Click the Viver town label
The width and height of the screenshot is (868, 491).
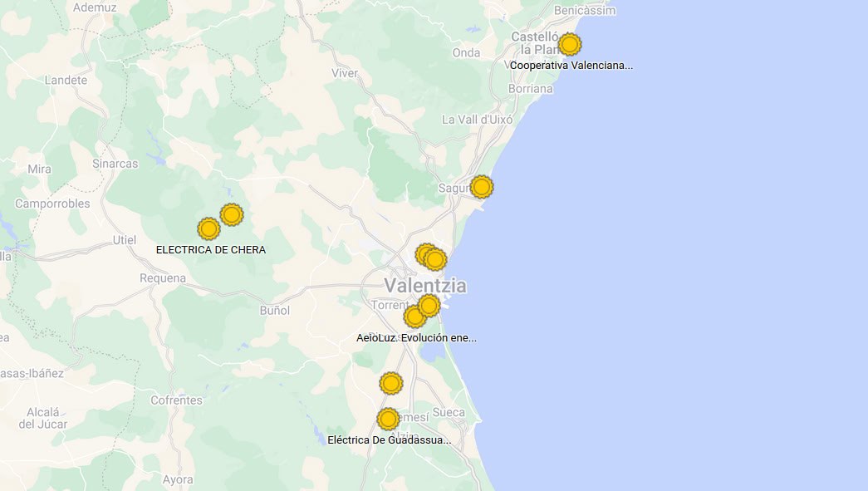click(345, 73)
